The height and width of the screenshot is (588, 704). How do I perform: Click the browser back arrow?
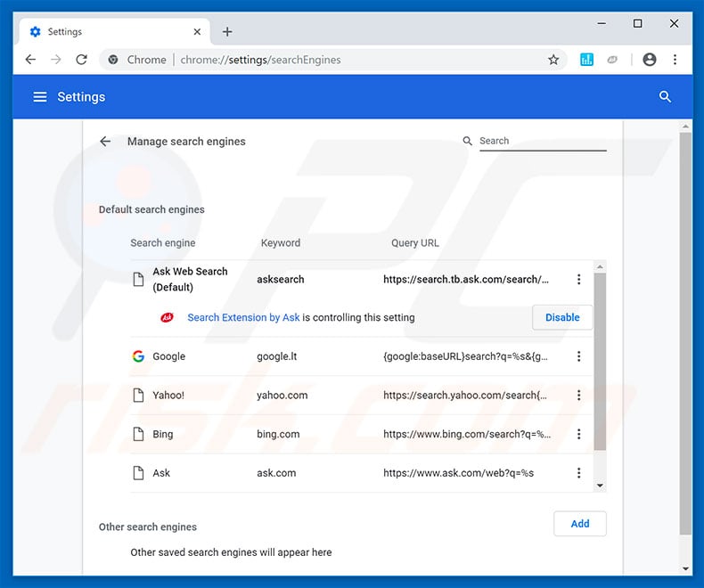(x=30, y=60)
